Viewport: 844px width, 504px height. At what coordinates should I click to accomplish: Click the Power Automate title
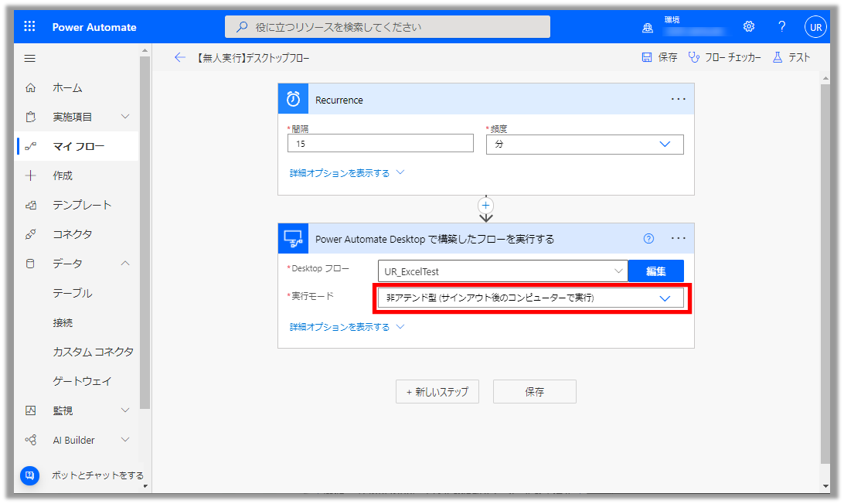point(94,27)
